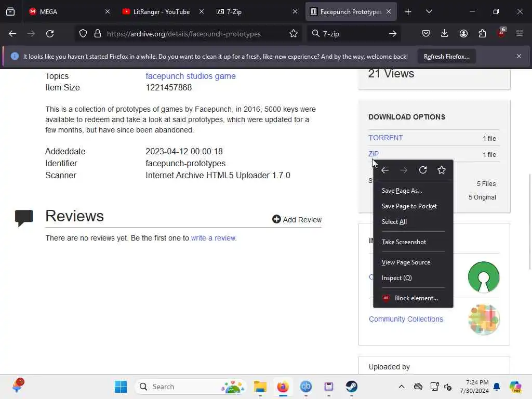This screenshot has width=532, height=399.
Task: Click the green open source collection thumbnail
Action: (484, 277)
